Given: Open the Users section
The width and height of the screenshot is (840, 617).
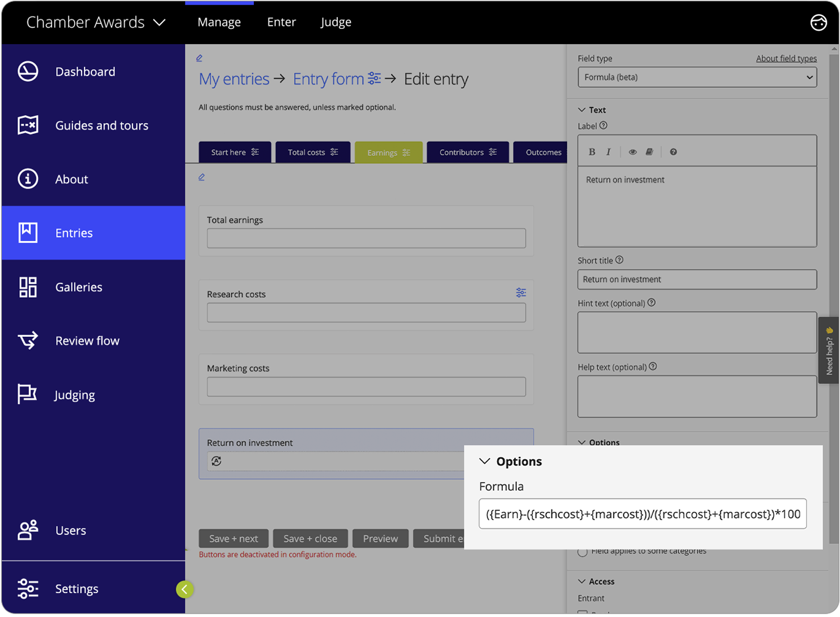Looking at the screenshot, I should click(x=70, y=530).
